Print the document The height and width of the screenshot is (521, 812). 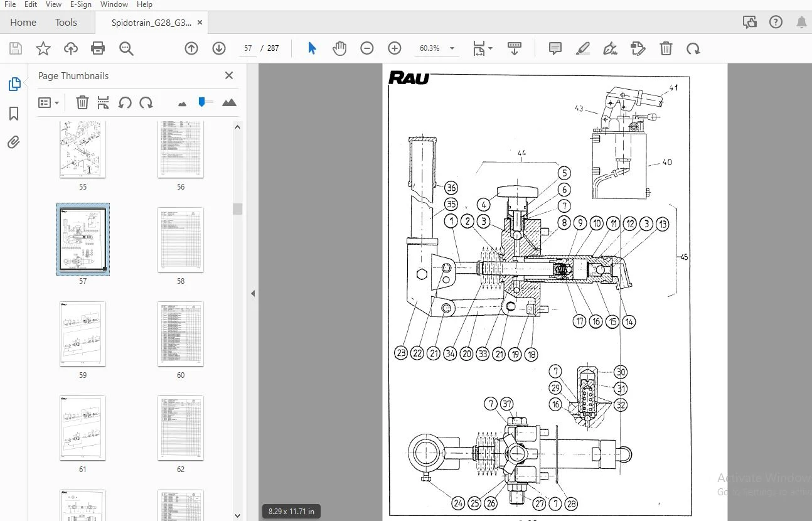98,48
